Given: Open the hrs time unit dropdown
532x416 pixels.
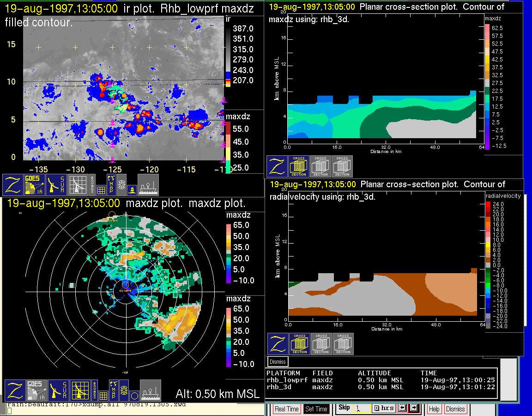Looking at the screenshot, I should coord(383,409).
